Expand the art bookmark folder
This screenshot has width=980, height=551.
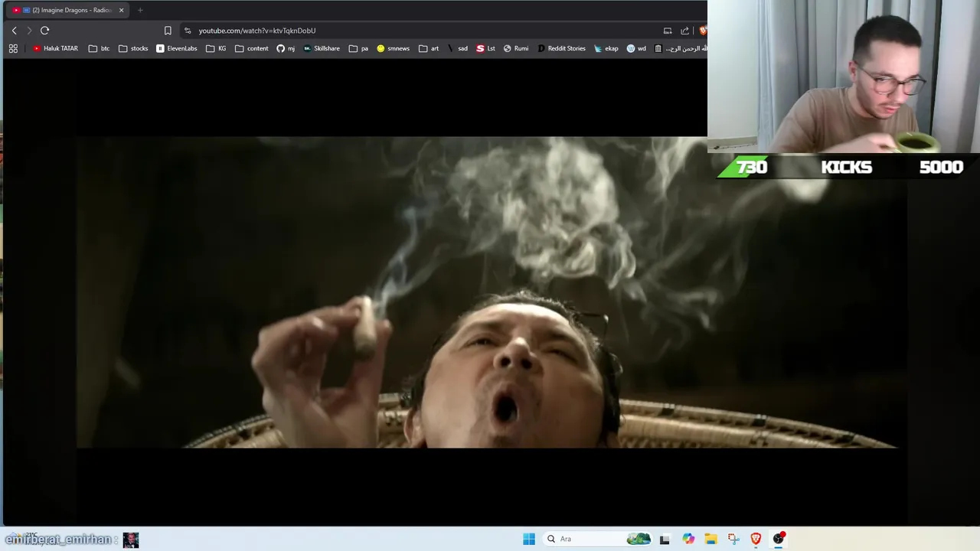point(429,48)
